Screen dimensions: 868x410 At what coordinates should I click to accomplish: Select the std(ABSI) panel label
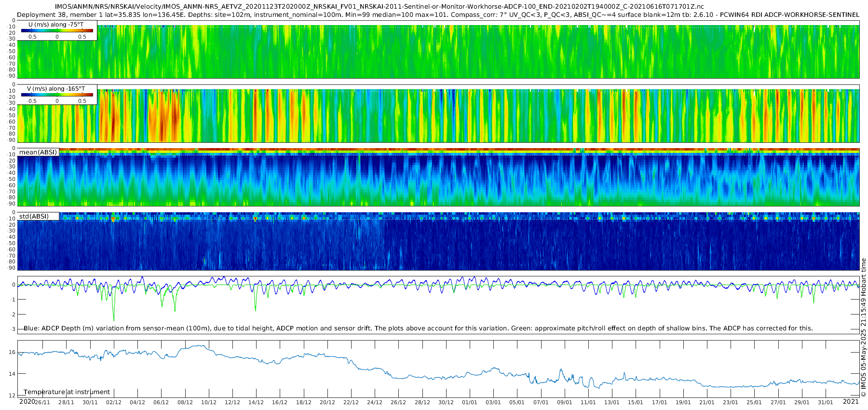pos(34,217)
